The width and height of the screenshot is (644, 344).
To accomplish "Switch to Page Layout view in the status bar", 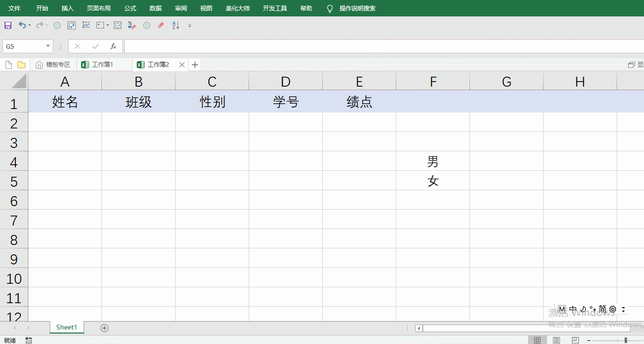I will (x=556, y=340).
